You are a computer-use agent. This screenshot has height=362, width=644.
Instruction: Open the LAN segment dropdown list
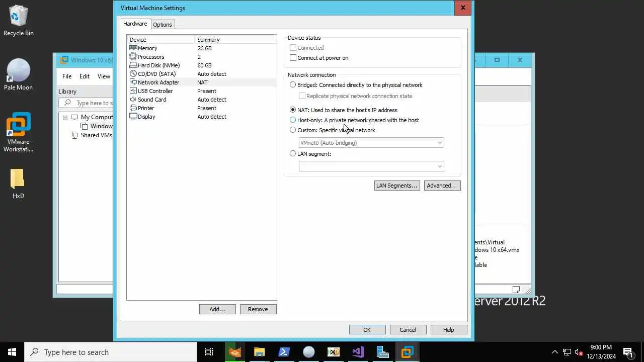[x=371, y=166]
